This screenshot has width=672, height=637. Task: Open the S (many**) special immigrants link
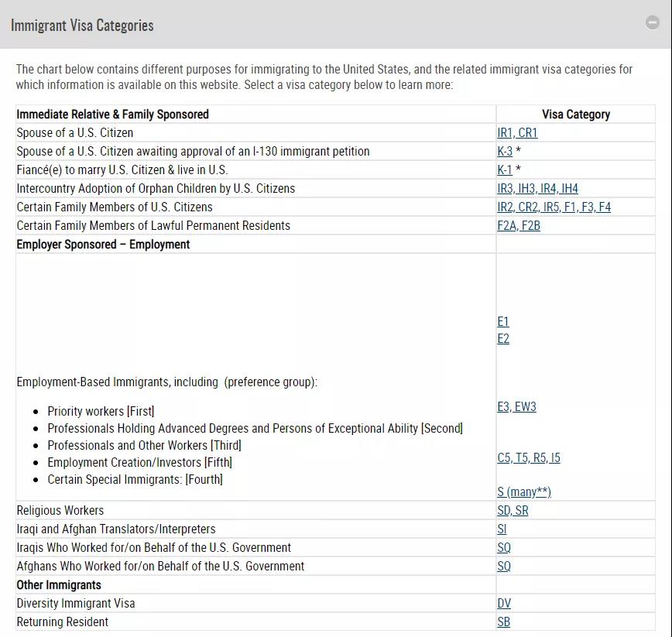pos(523,491)
